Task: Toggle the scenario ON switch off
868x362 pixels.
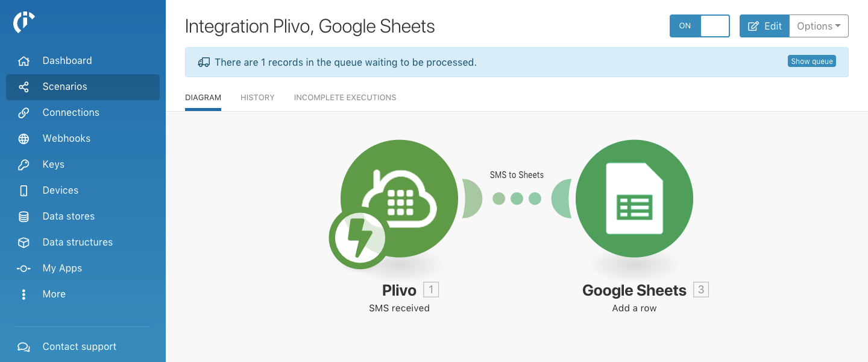Action: [700, 26]
